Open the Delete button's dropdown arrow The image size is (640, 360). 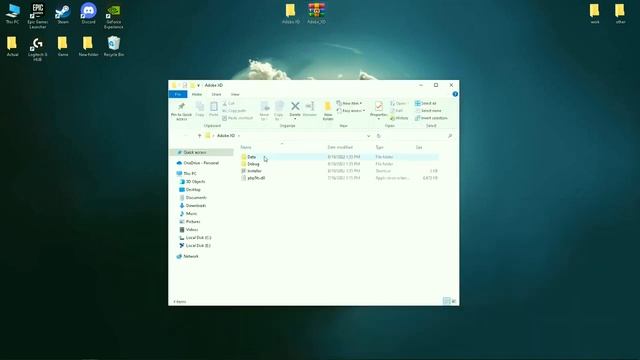295,119
